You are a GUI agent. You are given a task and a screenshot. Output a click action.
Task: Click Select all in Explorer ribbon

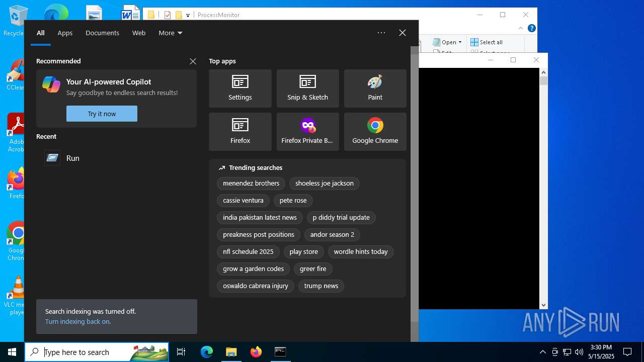[x=487, y=42]
